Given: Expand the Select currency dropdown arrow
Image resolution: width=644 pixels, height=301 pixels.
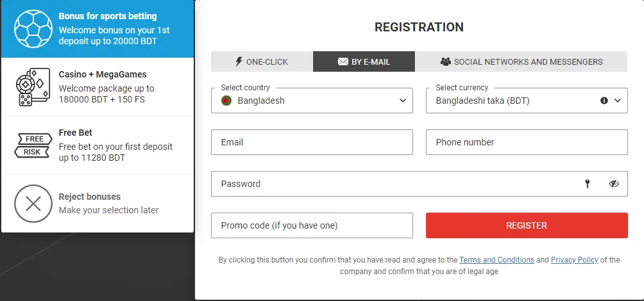Looking at the screenshot, I should pyautogui.click(x=618, y=101).
